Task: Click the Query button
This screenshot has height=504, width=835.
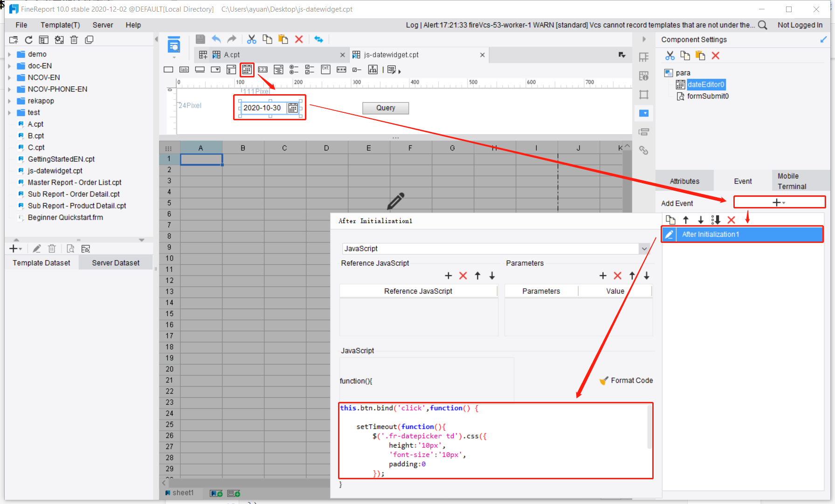Action: point(386,108)
